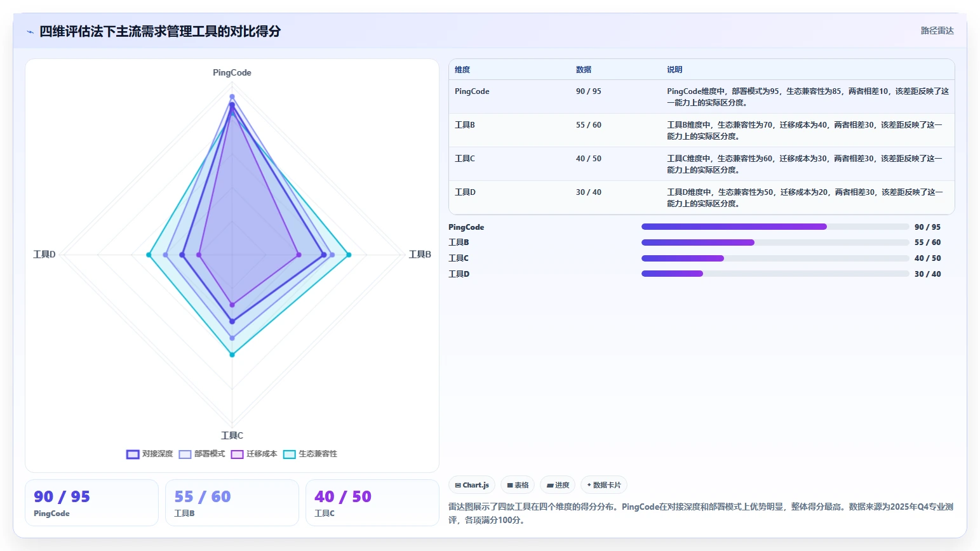Click the 数据卡片 chip icon

(x=589, y=485)
